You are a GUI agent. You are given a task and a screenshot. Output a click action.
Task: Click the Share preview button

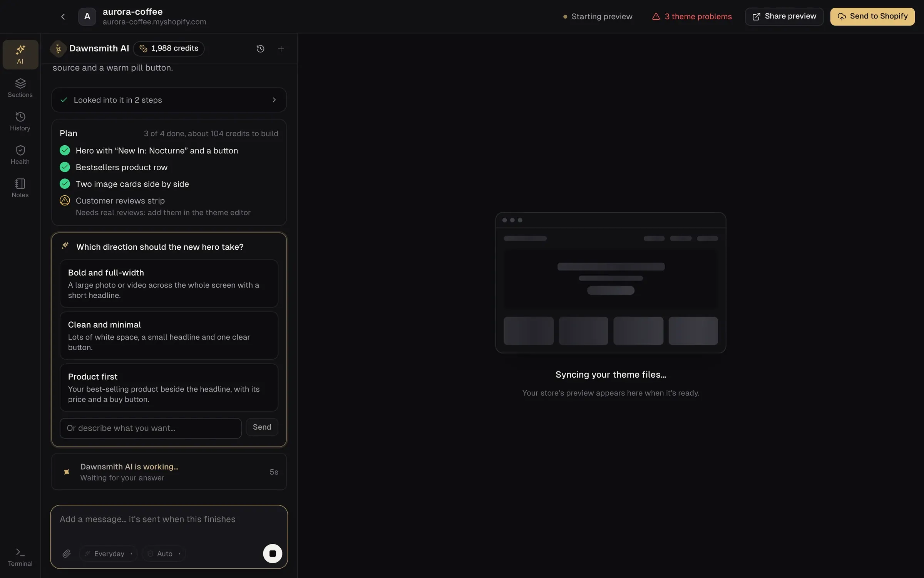click(x=784, y=17)
